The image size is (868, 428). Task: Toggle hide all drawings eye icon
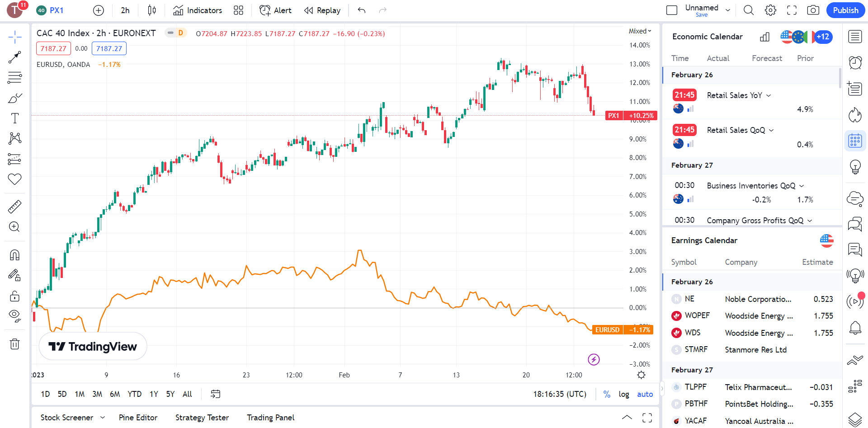tap(15, 316)
